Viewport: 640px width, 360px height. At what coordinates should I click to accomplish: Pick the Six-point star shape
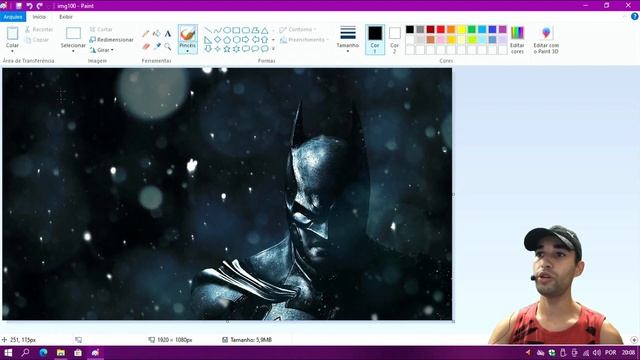click(x=236, y=49)
